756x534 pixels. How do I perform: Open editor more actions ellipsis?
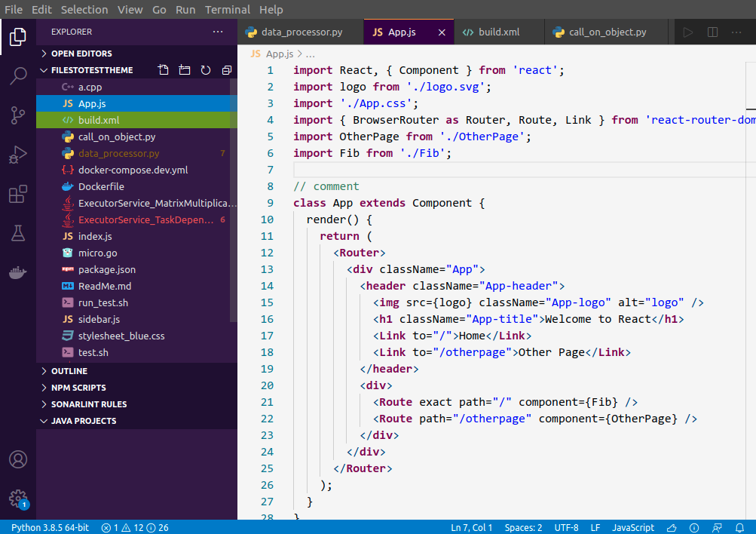[736, 32]
